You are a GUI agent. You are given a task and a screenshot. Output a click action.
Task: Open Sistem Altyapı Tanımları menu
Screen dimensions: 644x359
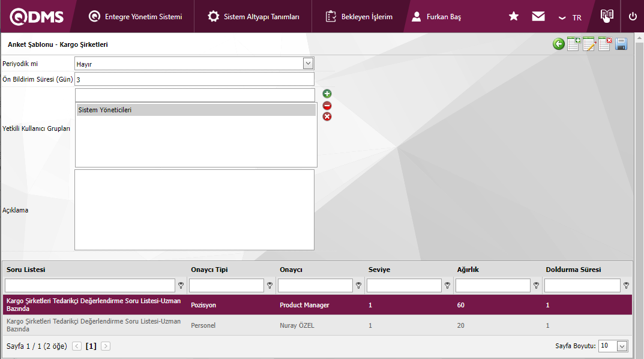click(254, 17)
